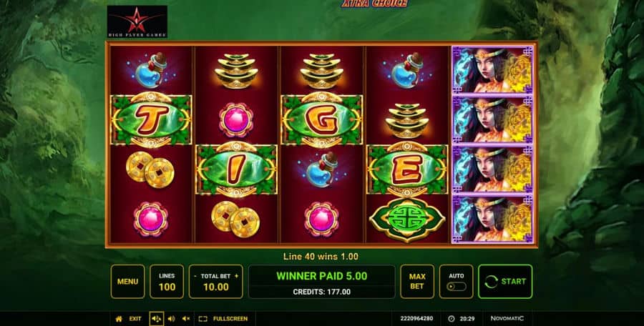Click the top woman portrait wild symbol
The height and width of the screenshot is (326, 644).
tap(492, 70)
